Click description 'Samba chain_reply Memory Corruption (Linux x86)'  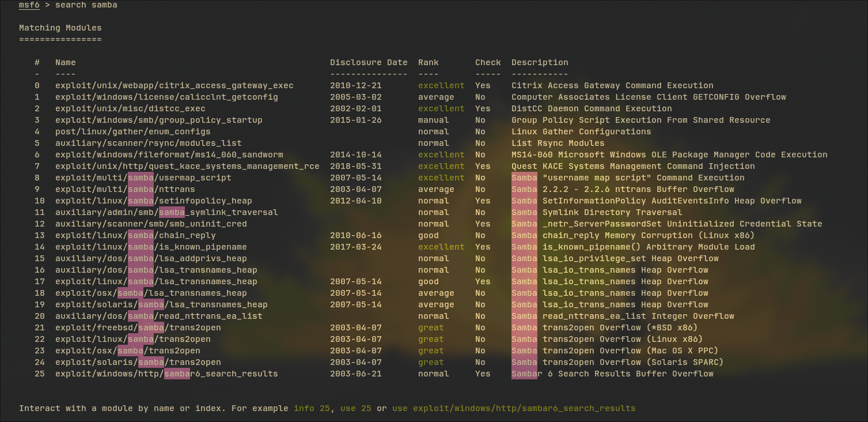tap(633, 235)
